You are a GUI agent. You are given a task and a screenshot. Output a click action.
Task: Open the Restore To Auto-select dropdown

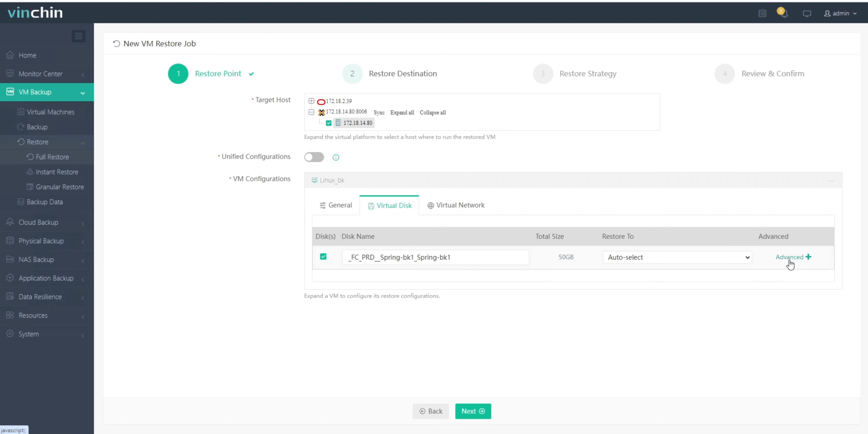pos(677,257)
